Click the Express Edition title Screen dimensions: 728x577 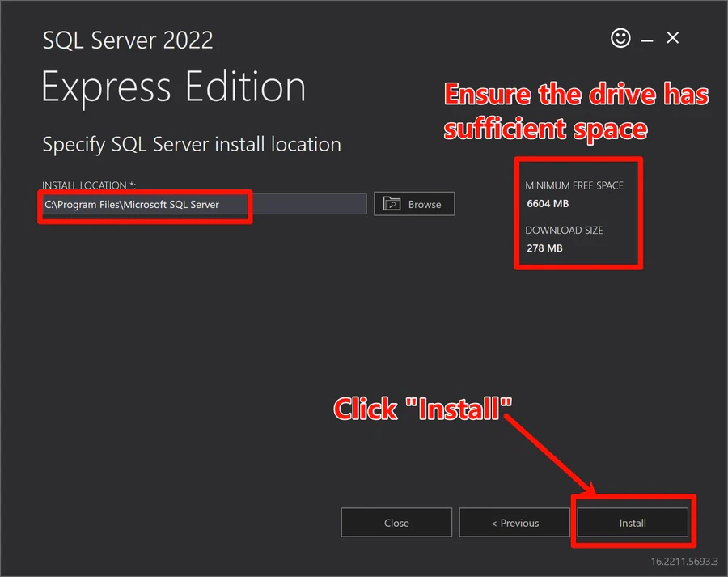tap(174, 87)
